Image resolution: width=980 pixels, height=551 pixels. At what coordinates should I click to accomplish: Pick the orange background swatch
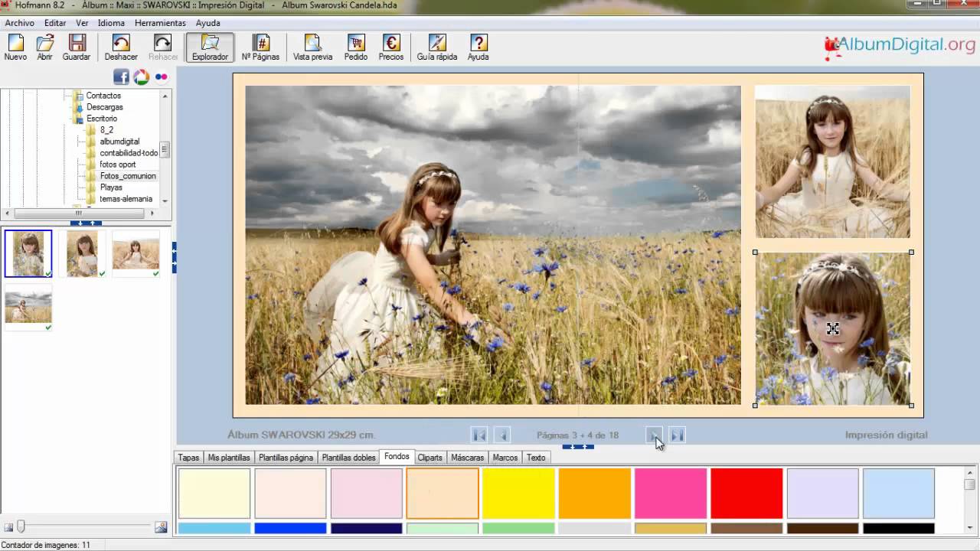595,494
